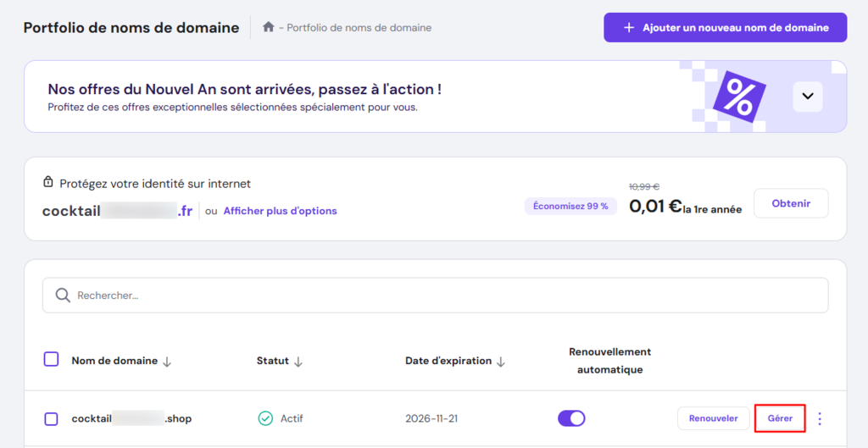Click the magnifier search icon

62,296
